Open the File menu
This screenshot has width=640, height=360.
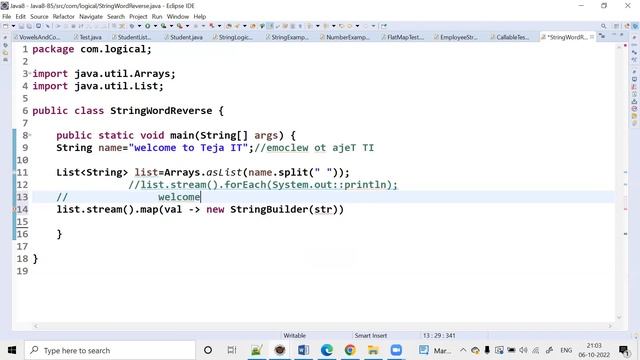coord(7,17)
